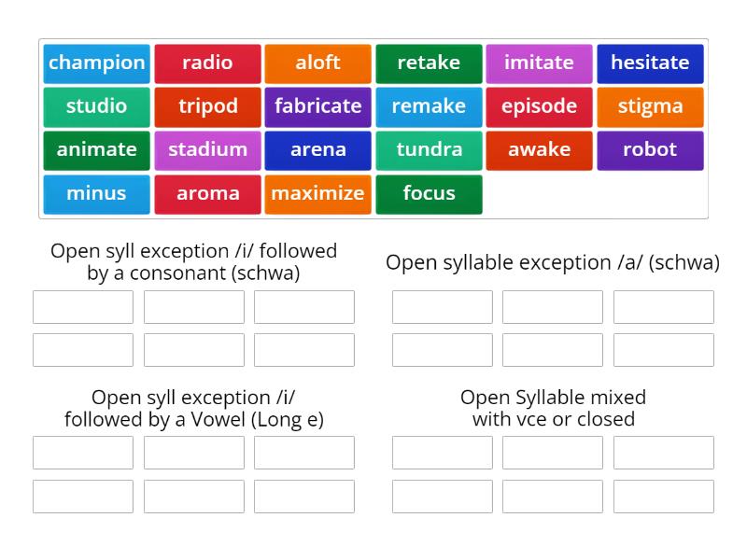This screenshot has width=747, height=560.
Task: Click first empty slot under Long e group
Action: point(83,453)
